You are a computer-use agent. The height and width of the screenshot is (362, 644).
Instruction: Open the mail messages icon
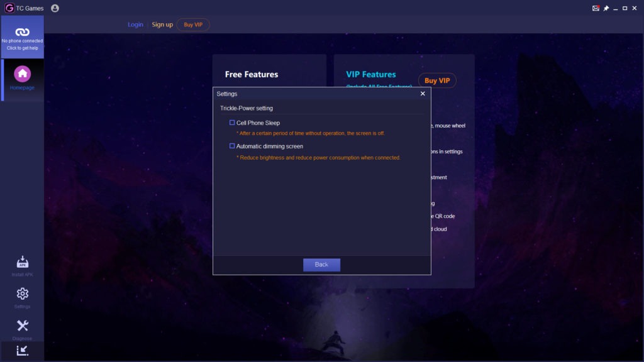pyautogui.click(x=596, y=8)
